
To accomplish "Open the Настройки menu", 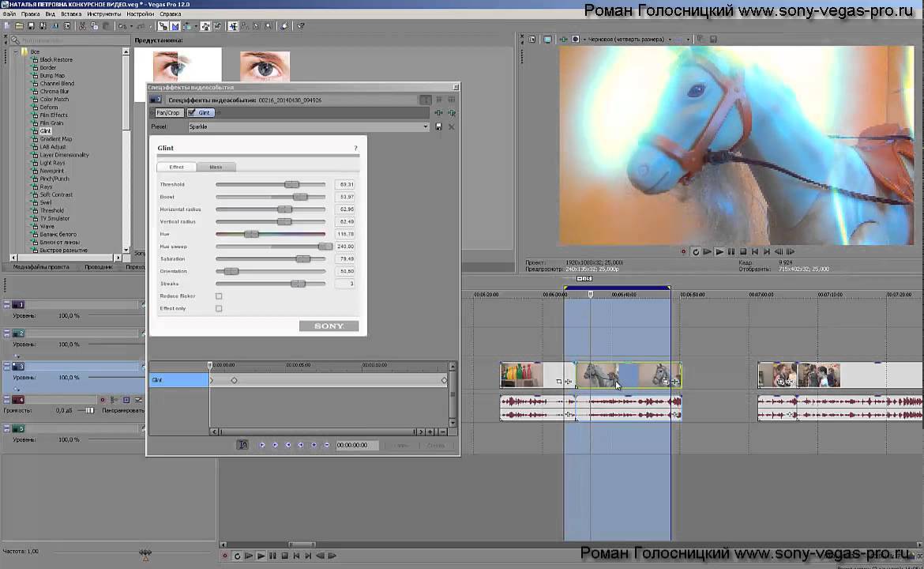I will coord(141,14).
